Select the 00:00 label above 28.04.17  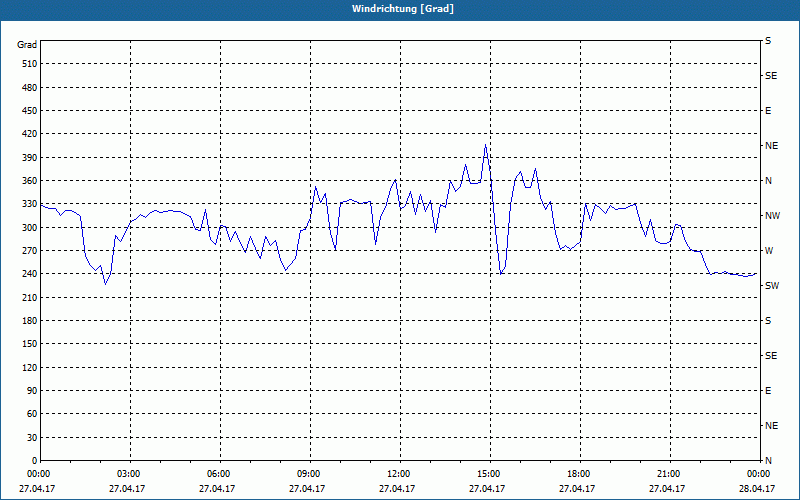click(758, 473)
